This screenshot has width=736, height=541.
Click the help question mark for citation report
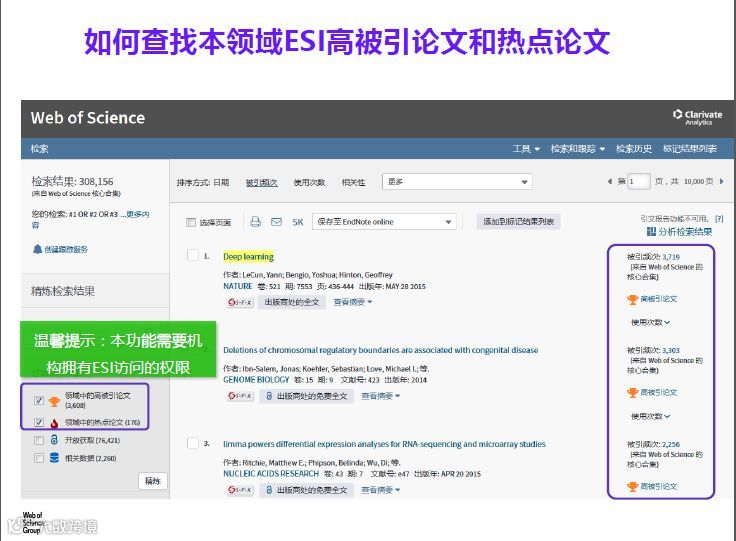[x=719, y=219]
